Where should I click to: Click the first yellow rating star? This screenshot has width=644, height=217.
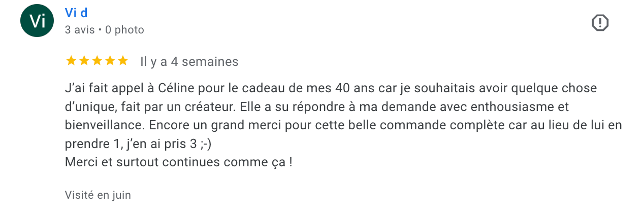point(71,61)
